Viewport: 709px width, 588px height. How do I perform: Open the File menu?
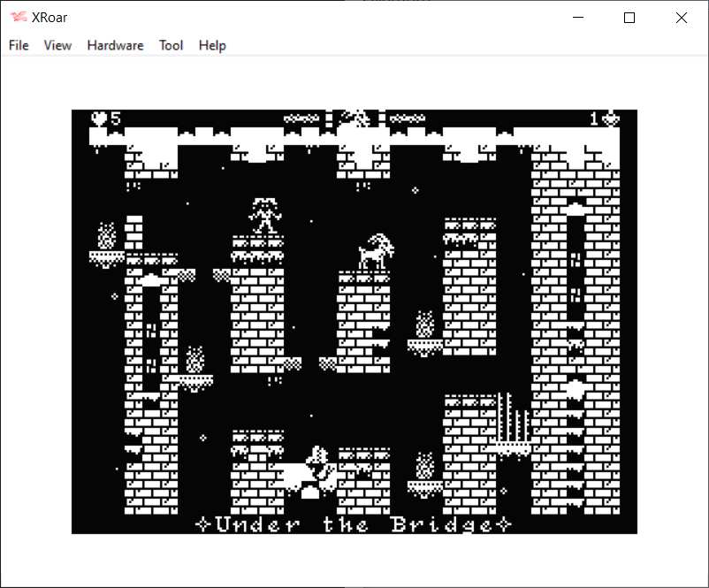pyautogui.click(x=19, y=45)
